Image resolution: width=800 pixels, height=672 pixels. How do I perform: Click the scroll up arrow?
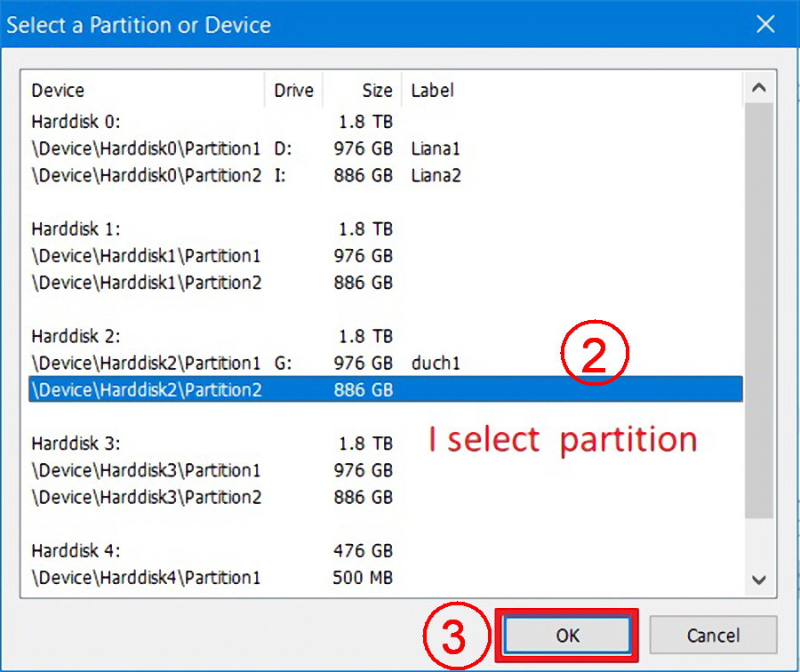(x=759, y=88)
